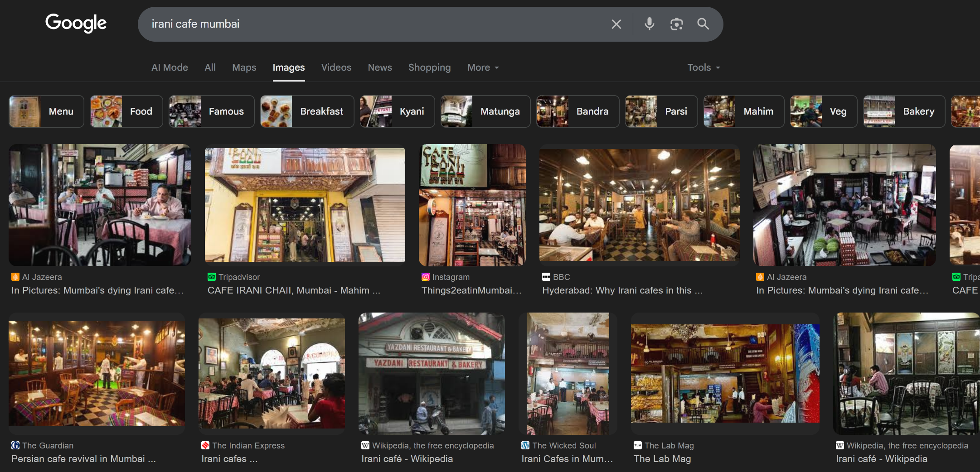Open The Lab Mag cafe interior image
The width and height of the screenshot is (980, 472).
pyautogui.click(x=725, y=374)
